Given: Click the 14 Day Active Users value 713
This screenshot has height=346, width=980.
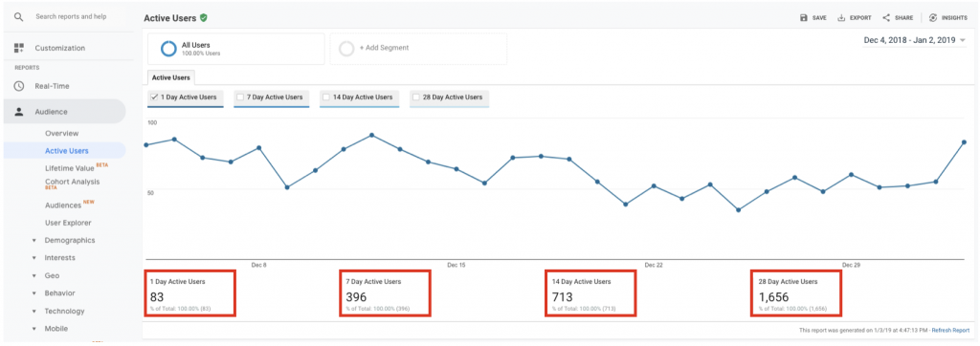Looking at the screenshot, I should 563,297.
